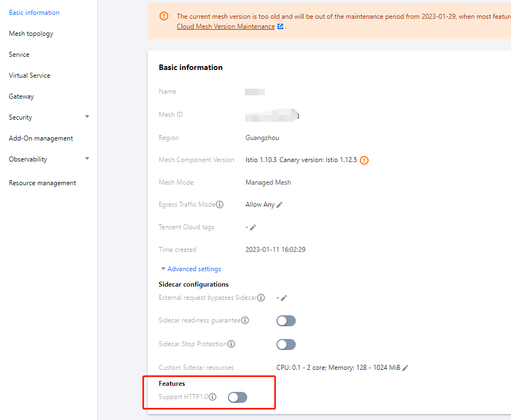Open Mesh topology in the sidebar
This screenshot has width=511, height=420.
(31, 34)
